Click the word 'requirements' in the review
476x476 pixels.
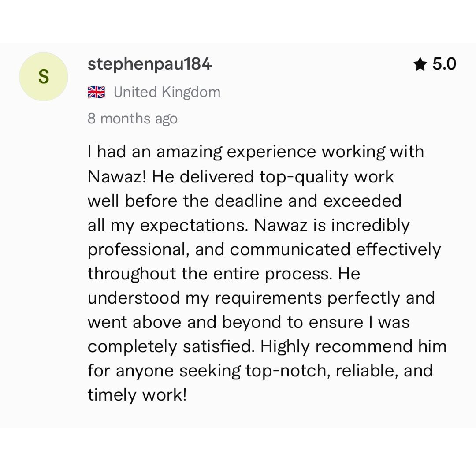268,299
